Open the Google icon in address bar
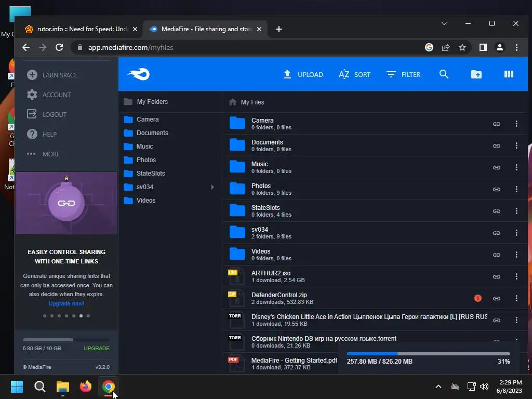 tap(429, 47)
